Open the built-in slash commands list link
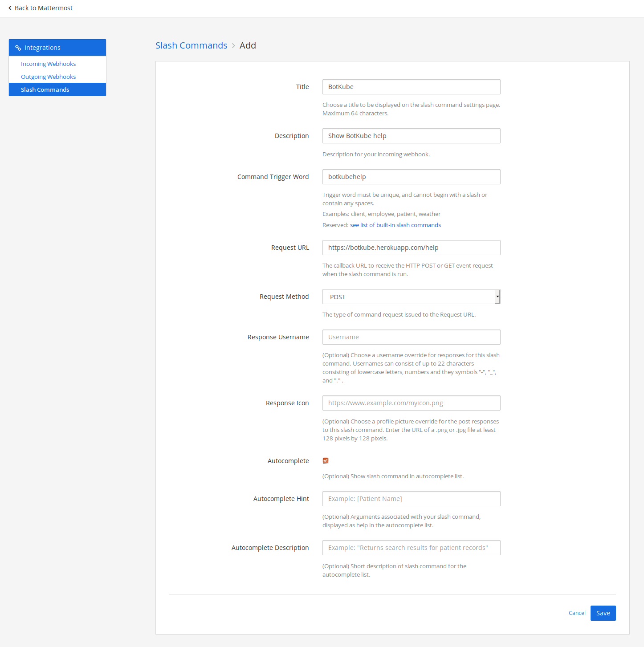The height and width of the screenshot is (647, 644). point(395,225)
